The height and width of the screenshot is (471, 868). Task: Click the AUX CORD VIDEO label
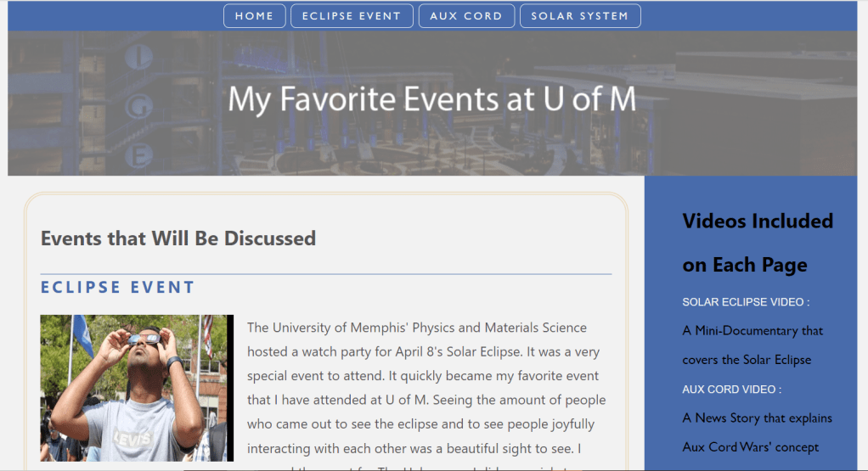click(x=731, y=390)
